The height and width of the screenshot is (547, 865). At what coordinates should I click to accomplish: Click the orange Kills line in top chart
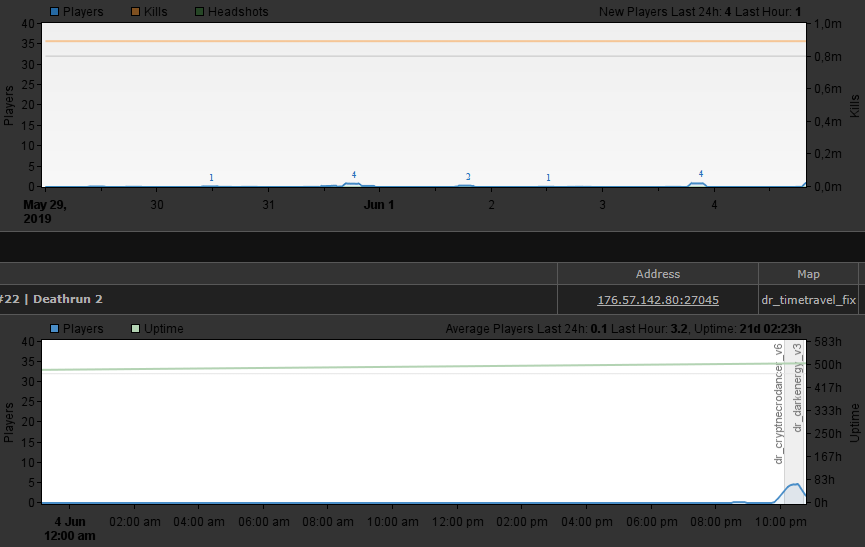(400, 41)
